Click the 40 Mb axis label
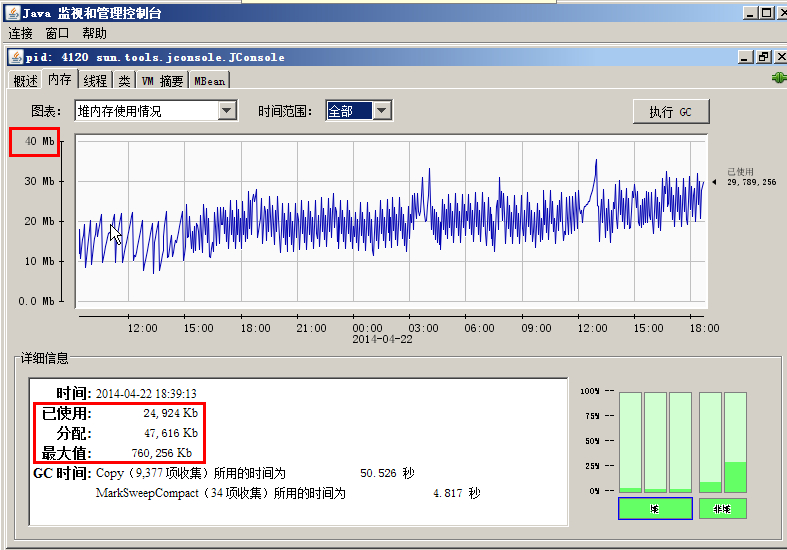The width and height of the screenshot is (787, 550). [39, 141]
